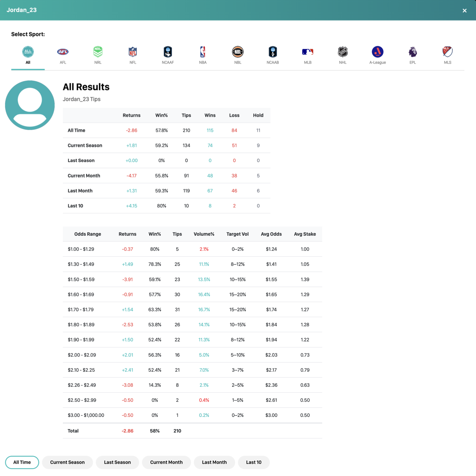476x476 pixels.
Task: Filter results by NBA icon
Action: [203, 52]
